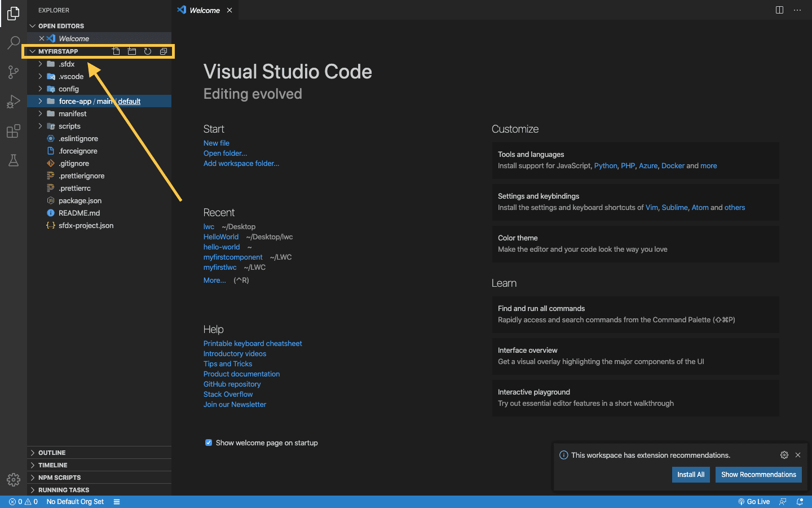Click More... recent link
Image resolution: width=812 pixels, height=508 pixels.
215,280
